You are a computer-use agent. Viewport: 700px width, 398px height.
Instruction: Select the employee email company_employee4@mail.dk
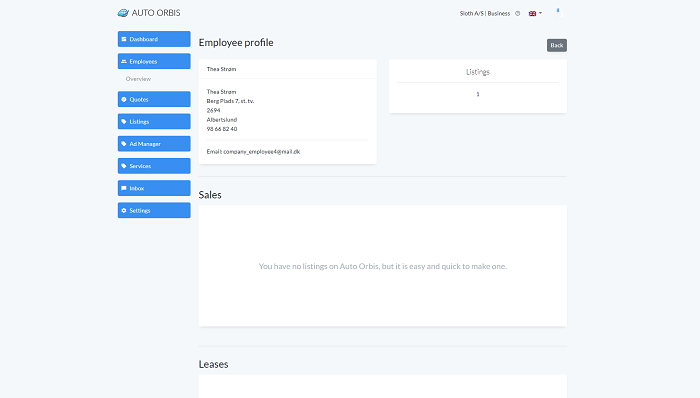262,152
